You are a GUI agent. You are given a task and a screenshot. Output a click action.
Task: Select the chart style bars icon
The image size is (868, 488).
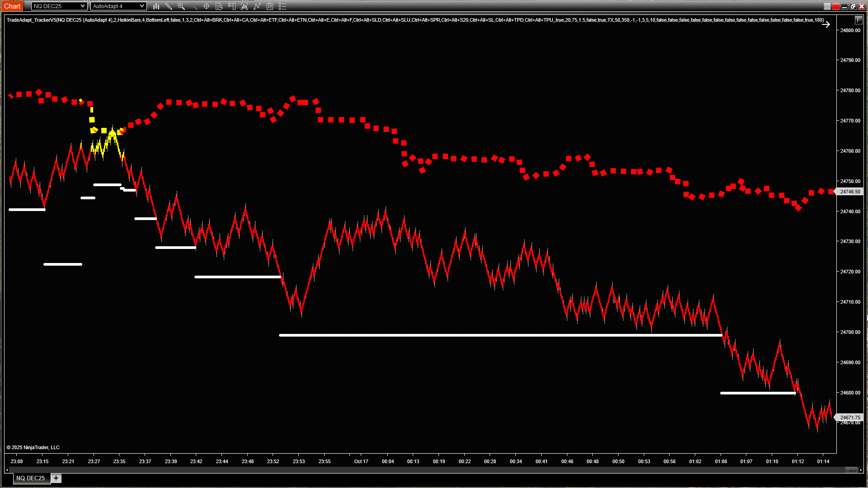(x=156, y=6)
